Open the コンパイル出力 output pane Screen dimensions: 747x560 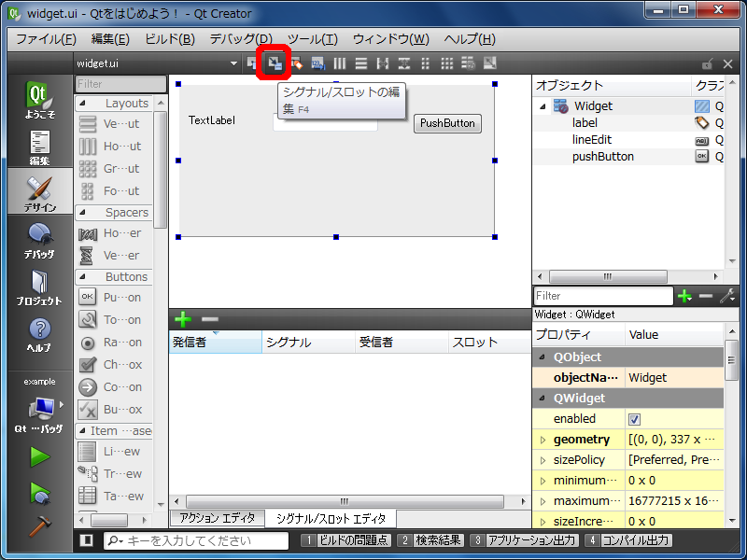629,540
